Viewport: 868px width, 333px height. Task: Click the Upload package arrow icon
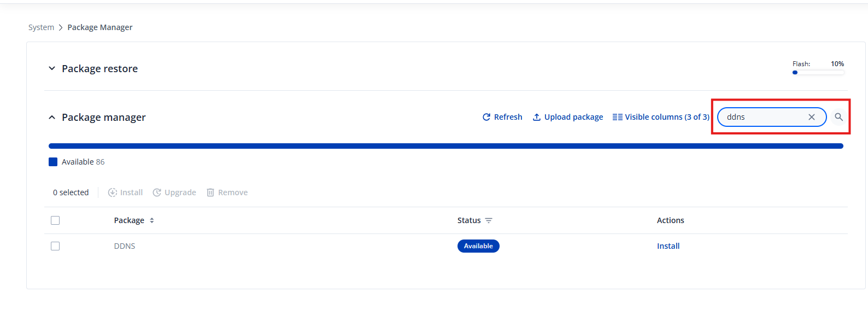(x=537, y=117)
